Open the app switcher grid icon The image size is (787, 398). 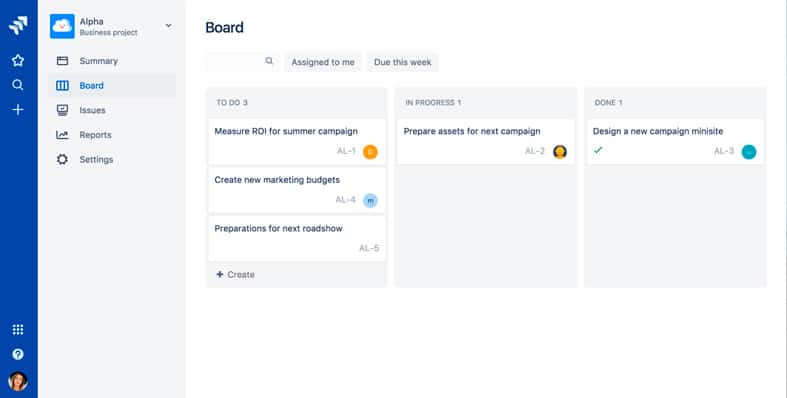tap(18, 330)
